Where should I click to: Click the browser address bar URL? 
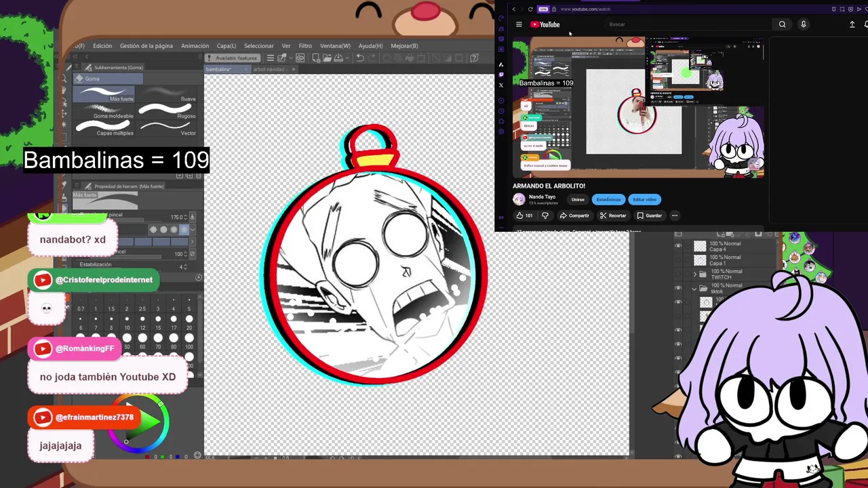coord(585,9)
